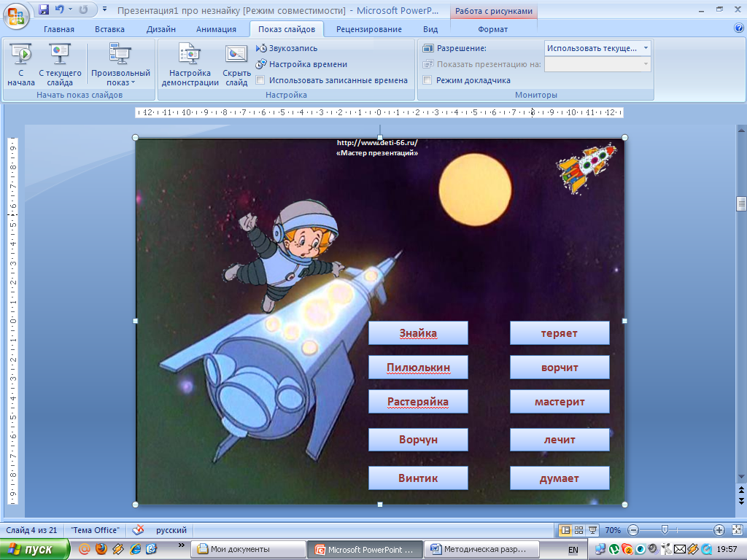Image resolution: width=747 pixels, height=560 pixels.
Task: Go to previous slide using double-up arrow
Action: (741, 489)
